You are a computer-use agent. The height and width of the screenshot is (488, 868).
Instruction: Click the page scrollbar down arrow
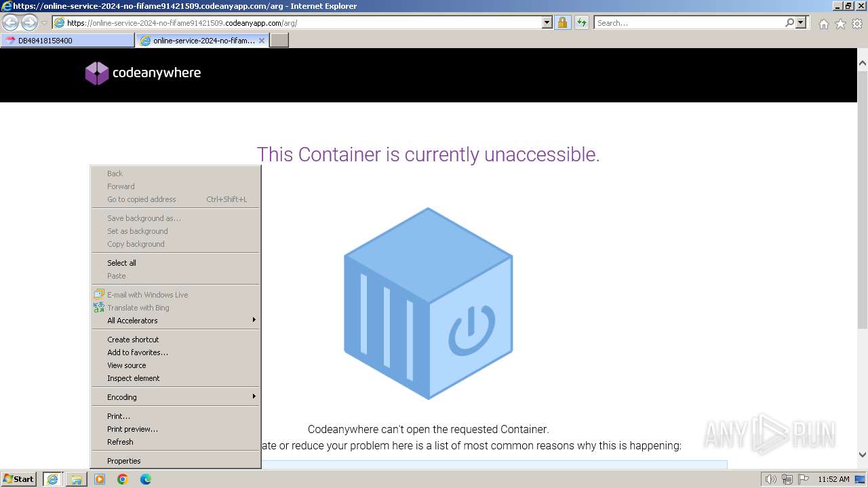(863, 455)
